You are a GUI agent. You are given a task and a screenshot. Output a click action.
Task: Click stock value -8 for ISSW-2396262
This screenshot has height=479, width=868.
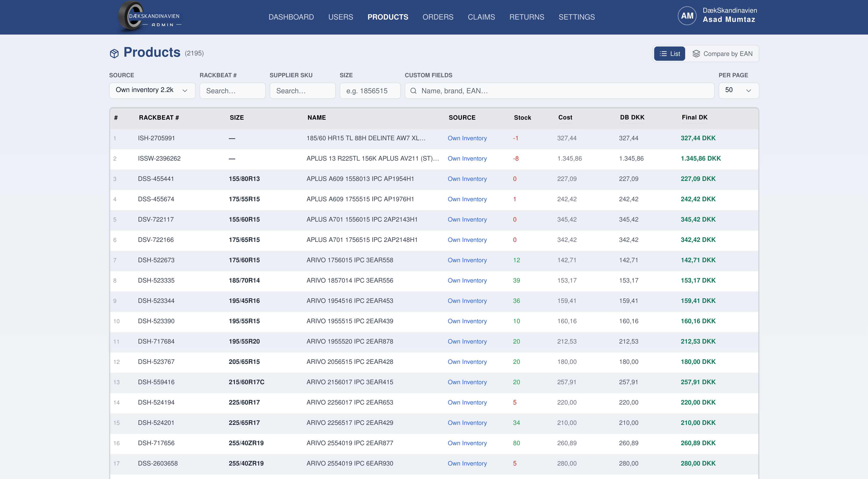click(x=516, y=158)
